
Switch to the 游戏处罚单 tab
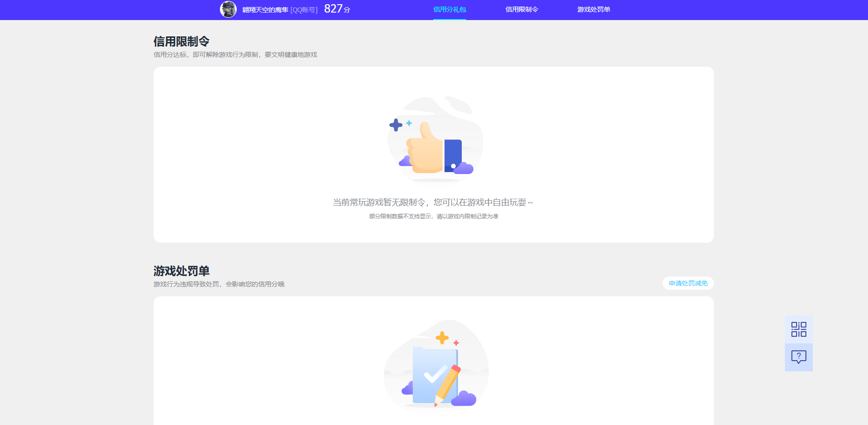tap(593, 9)
